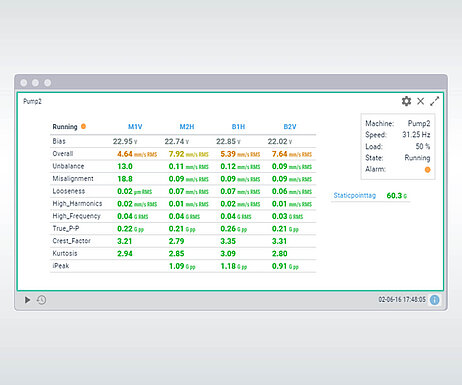The height and width of the screenshot is (385, 462).
Task: Select the Overall row label
Action: point(63,154)
